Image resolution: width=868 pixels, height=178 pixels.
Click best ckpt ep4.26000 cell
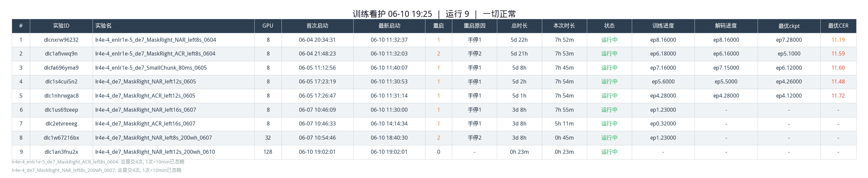tap(789, 82)
